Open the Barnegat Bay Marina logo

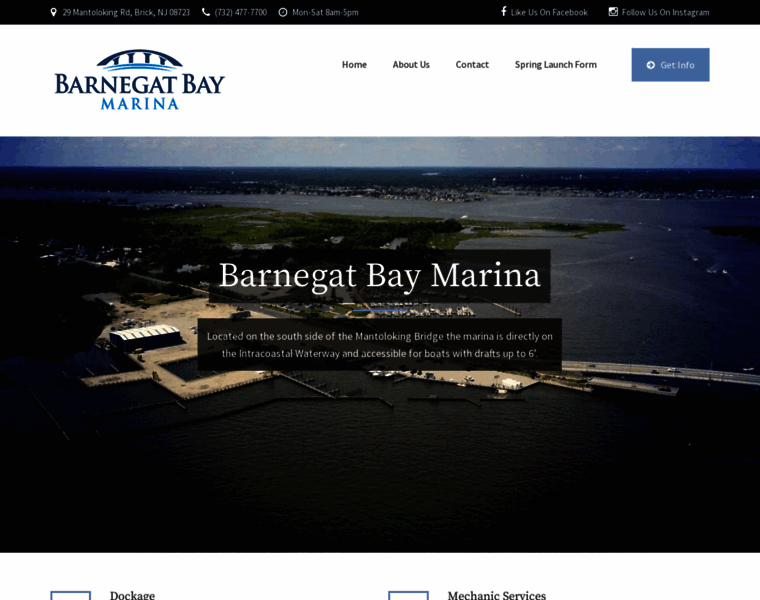tap(140, 79)
